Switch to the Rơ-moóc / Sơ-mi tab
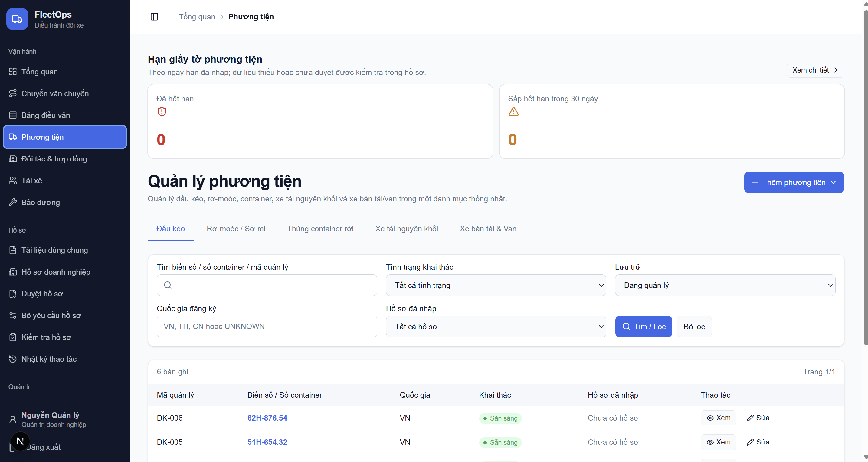The width and height of the screenshot is (868, 462). point(236,229)
